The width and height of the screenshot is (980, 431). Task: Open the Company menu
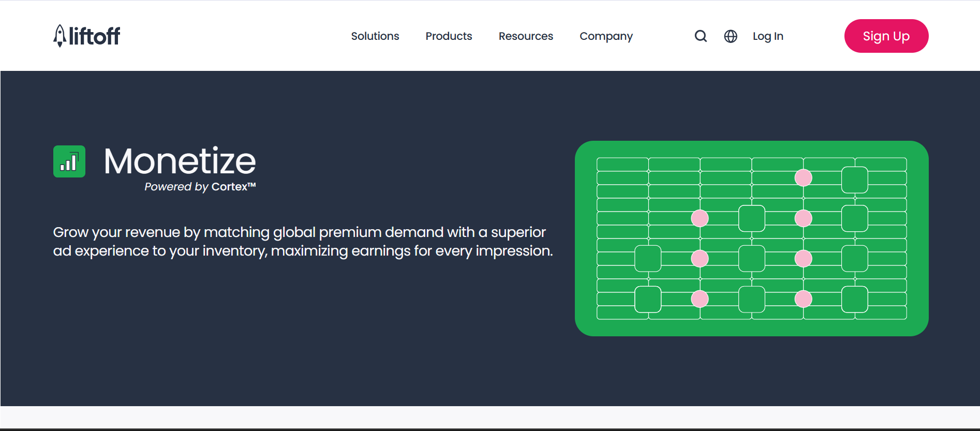[606, 36]
